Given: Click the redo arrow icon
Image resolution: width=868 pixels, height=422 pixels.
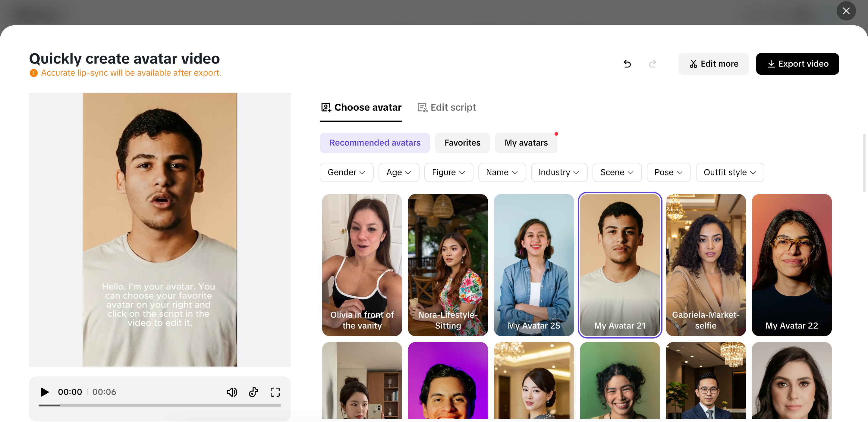Looking at the screenshot, I should (652, 64).
